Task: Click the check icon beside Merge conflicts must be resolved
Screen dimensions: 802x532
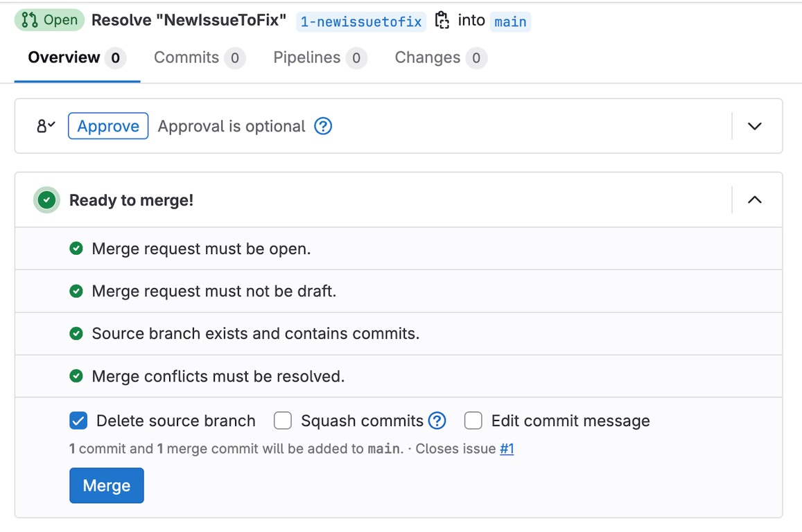Action: 76,376
